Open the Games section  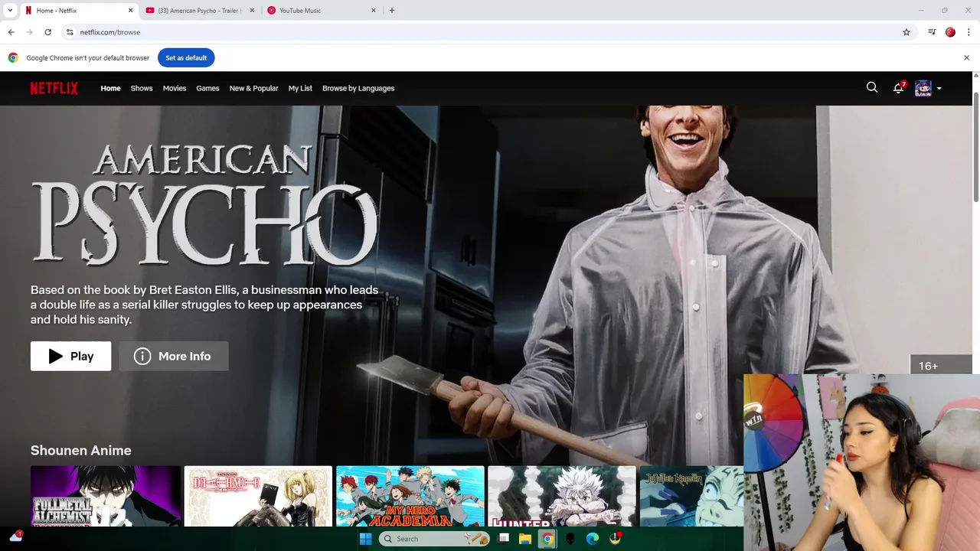coord(207,88)
